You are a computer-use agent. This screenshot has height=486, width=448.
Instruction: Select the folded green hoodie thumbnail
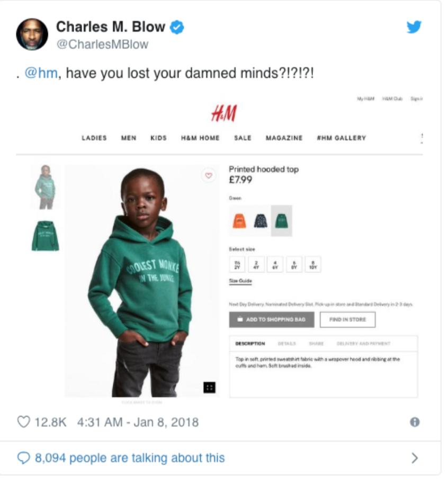pyautogui.click(x=45, y=236)
